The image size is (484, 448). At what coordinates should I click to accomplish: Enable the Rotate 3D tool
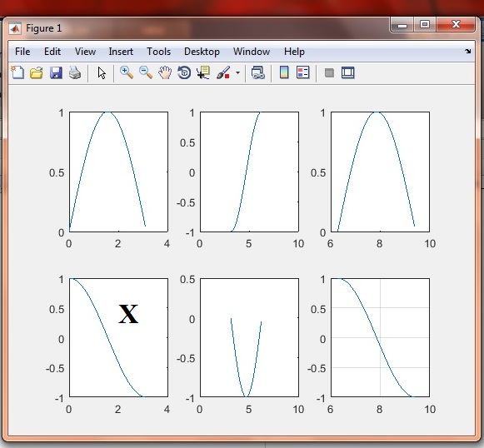(184, 73)
